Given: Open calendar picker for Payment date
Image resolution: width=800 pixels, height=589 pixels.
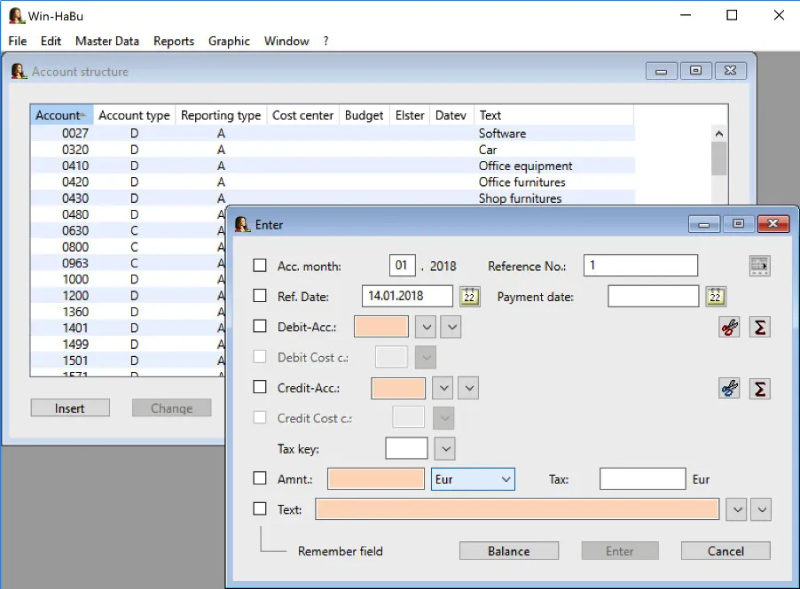Looking at the screenshot, I should pyautogui.click(x=715, y=296).
